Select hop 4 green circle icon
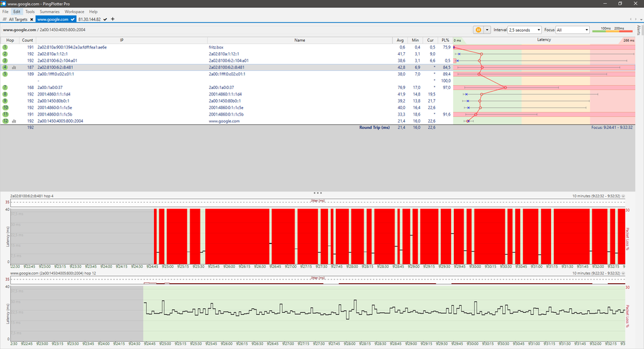The height and width of the screenshot is (349, 644). (x=5, y=68)
